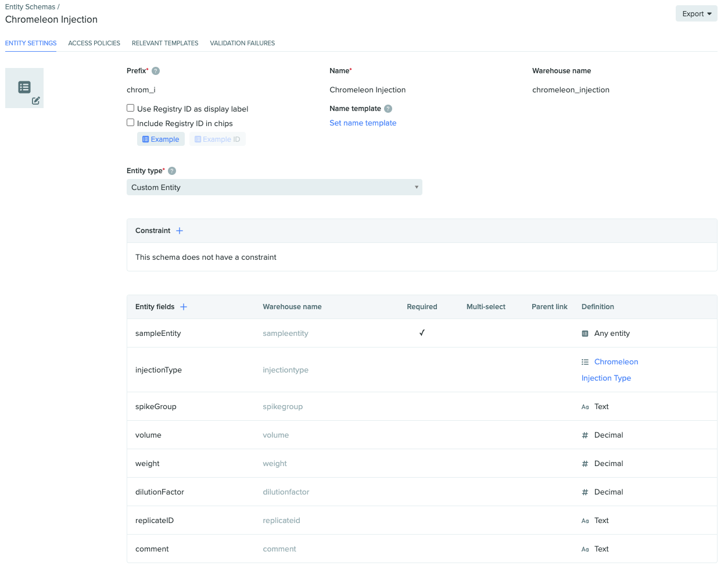Select the weight field name

point(148,464)
